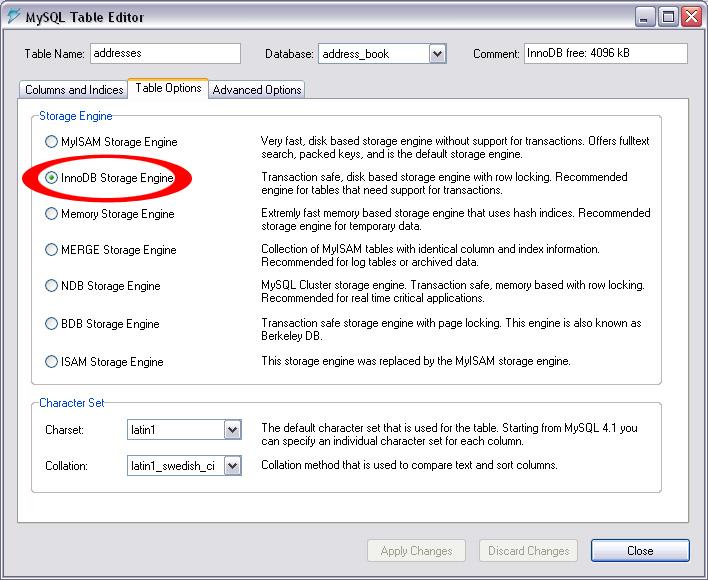
Task: Select ISAM Storage Engine radio button
Action: coord(51,362)
